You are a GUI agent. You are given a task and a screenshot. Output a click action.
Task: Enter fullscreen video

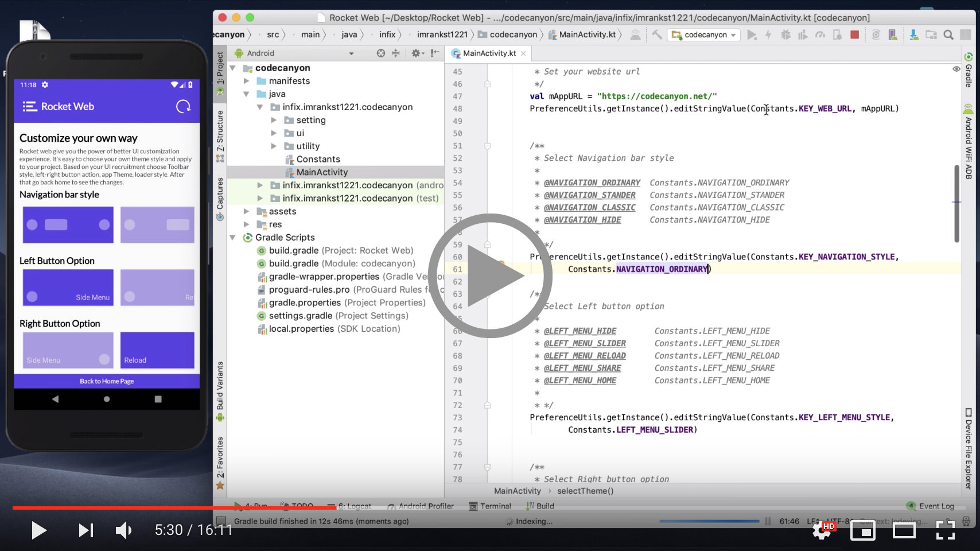point(946,531)
